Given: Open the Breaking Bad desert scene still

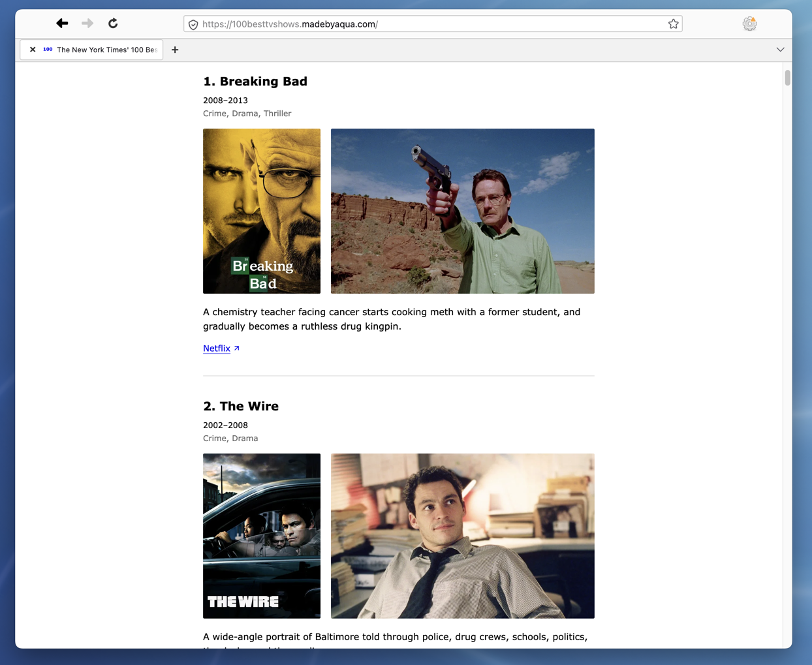Looking at the screenshot, I should pos(463,211).
